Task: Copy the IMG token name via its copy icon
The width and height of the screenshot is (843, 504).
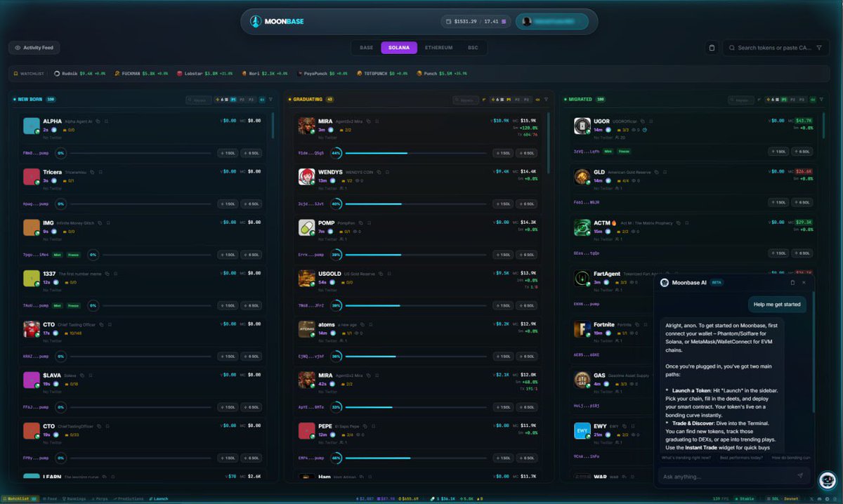Action: pos(100,223)
